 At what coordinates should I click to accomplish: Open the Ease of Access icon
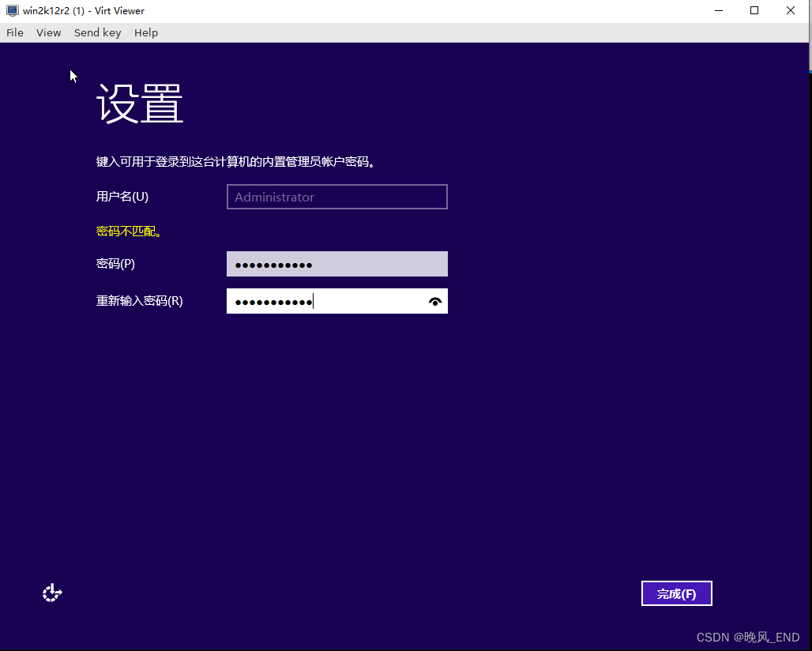[52, 593]
